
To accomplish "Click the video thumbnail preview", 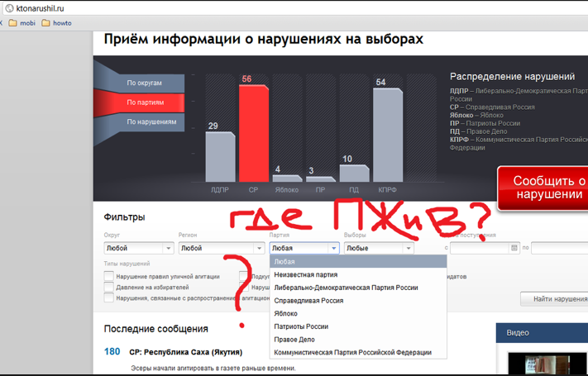I will click(546, 364).
